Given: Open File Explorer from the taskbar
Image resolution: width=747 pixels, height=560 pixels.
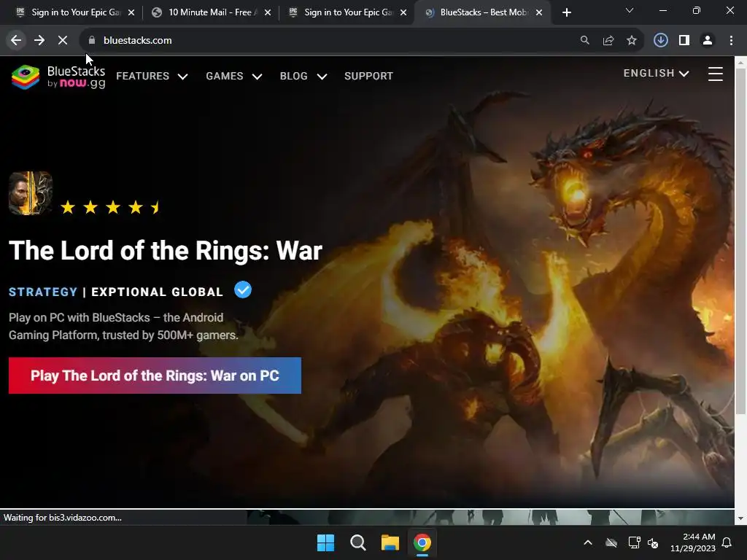Looking at the screenshot, I should coord(390,542).
